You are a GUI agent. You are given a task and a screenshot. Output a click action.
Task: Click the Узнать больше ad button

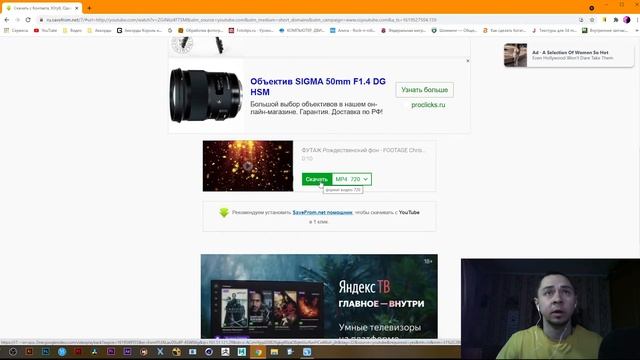pos(424,90)
